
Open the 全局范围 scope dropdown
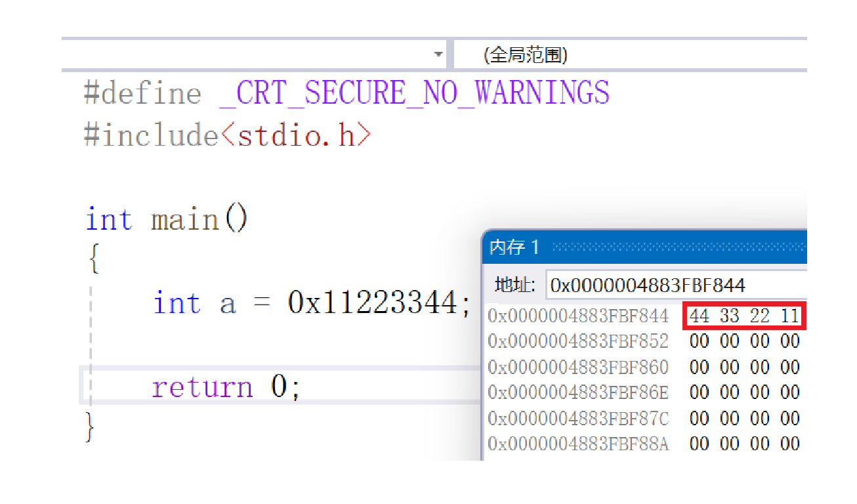click(630, 55)
